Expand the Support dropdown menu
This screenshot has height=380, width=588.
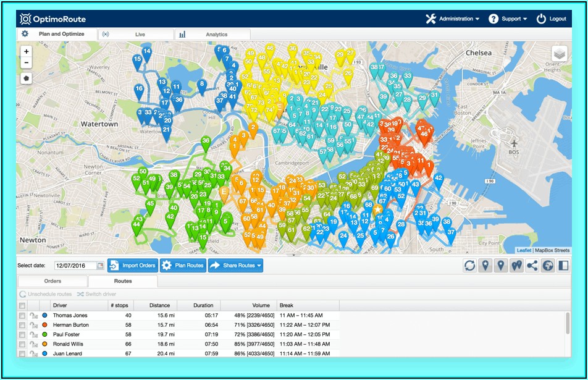[x=508, y=19]
